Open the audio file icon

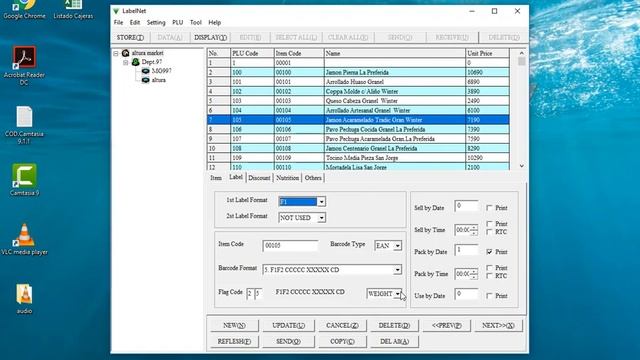tap(24, 299)
